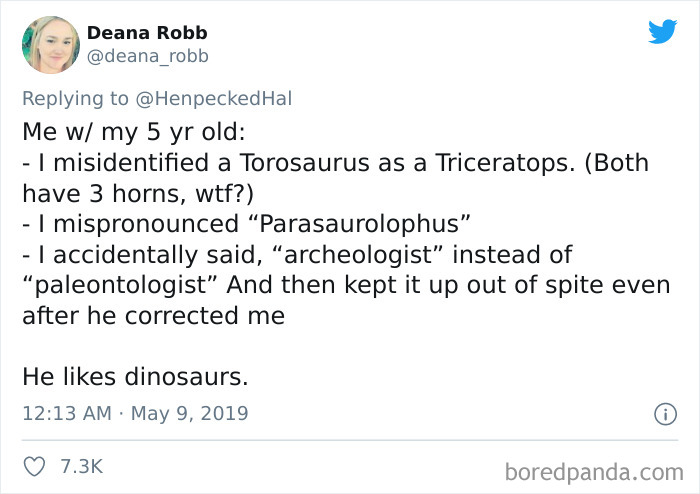
Task: Click the Deana Robb display name
Action: 147,32
